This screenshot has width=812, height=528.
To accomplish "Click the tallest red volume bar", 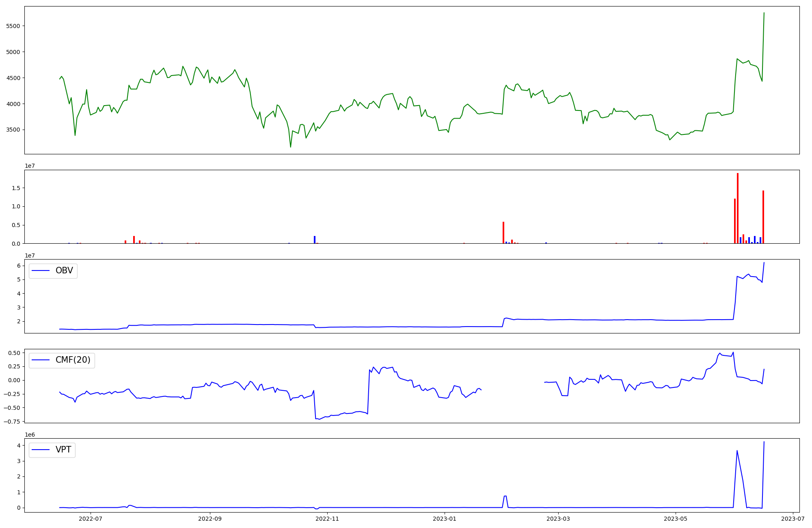I will pos(738,207).
